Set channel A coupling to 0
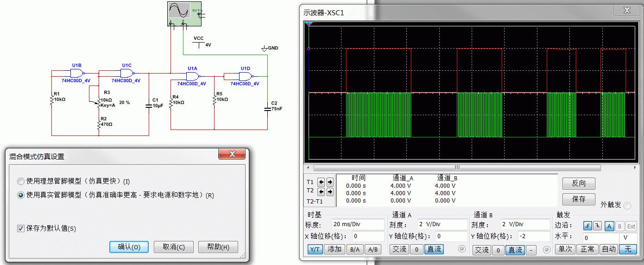 417,250
